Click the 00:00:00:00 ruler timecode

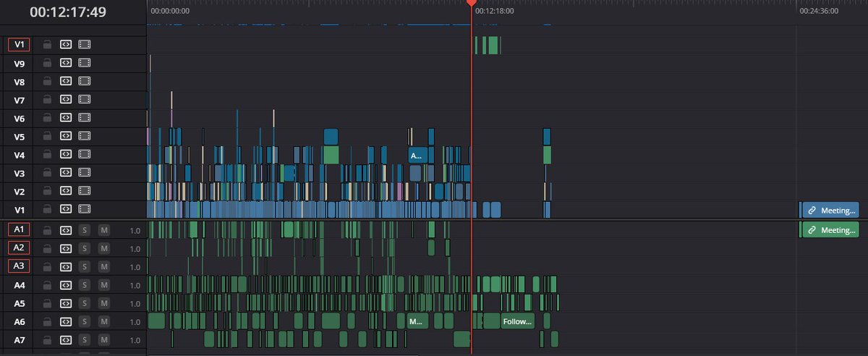(170, 12)
